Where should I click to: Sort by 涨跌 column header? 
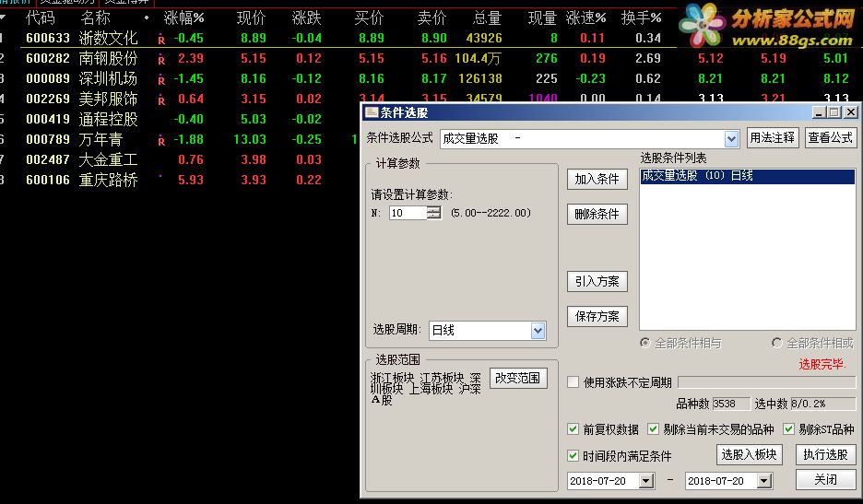[306, 18]
